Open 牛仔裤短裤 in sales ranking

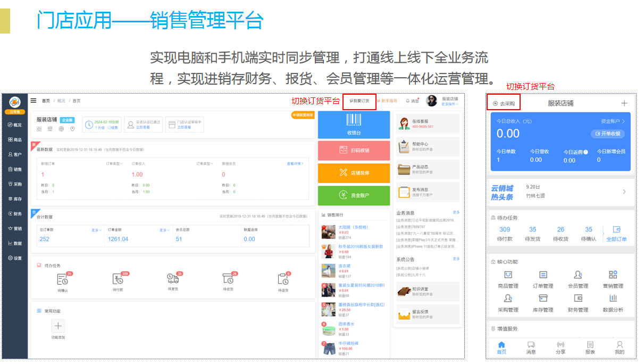(348, 343)
